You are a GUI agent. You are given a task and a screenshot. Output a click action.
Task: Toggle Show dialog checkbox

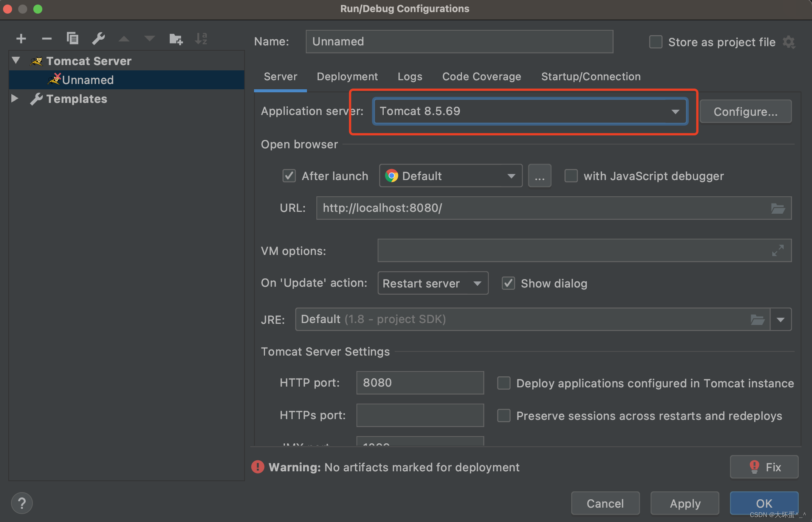coord(508,283)
